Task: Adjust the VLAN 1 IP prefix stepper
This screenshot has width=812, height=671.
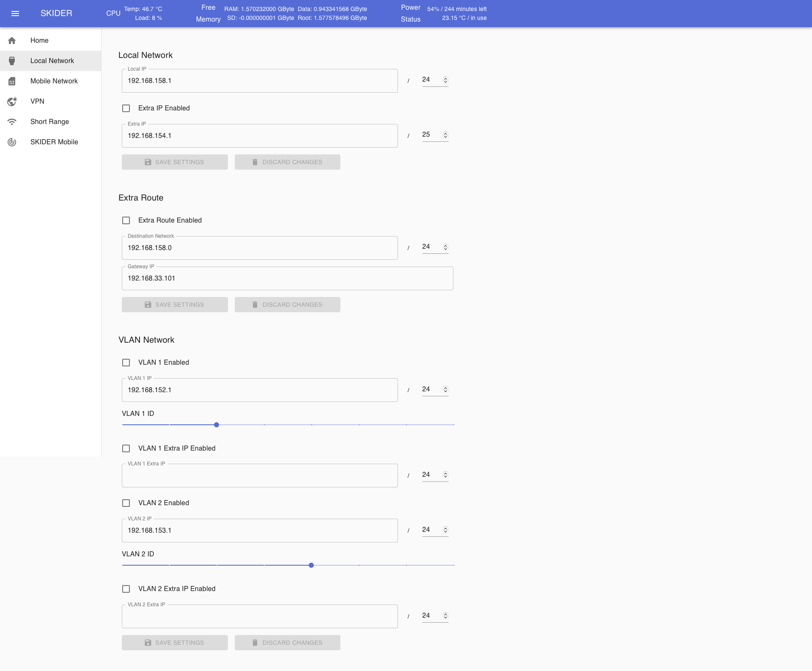Action: coord(445,389)
